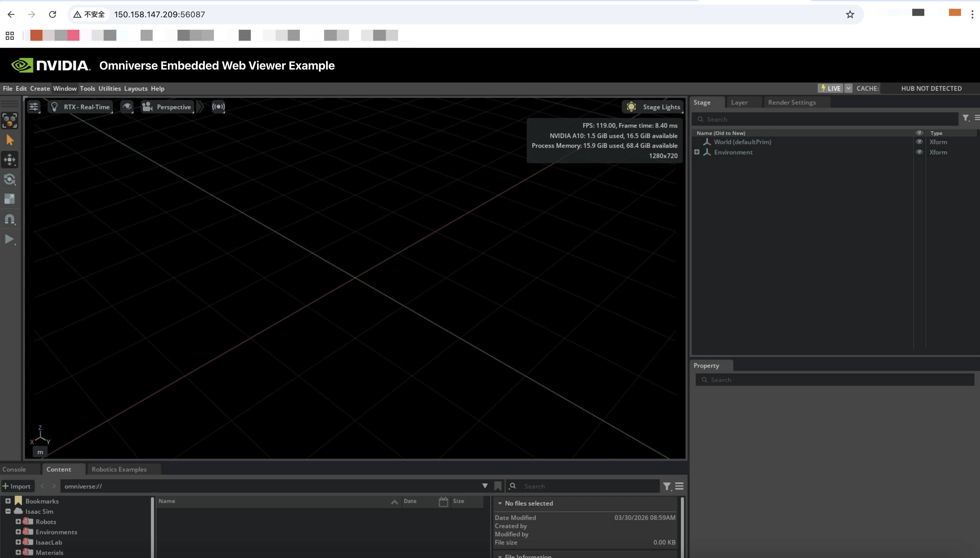
Task: Enable the magnet Snap tool
Action: point(10,219)
